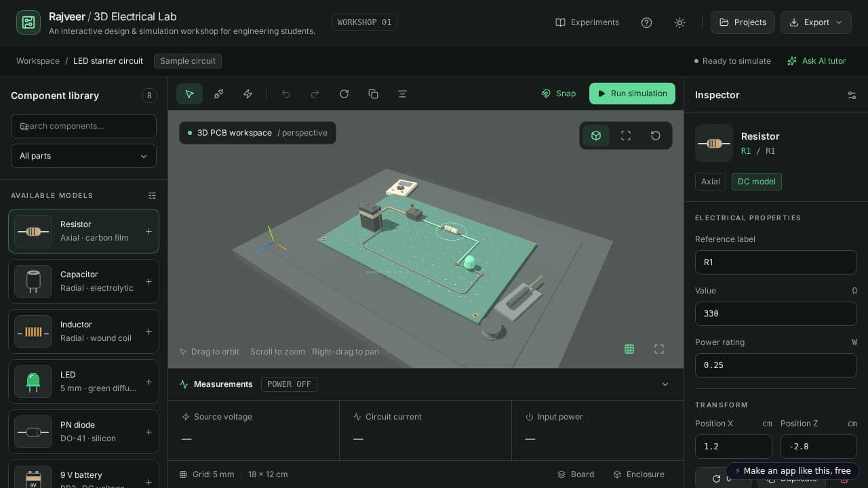The height and width of the screenshot is (488, 868).
Task: Collapse the Measurements panel
Action: coord(665,384)
